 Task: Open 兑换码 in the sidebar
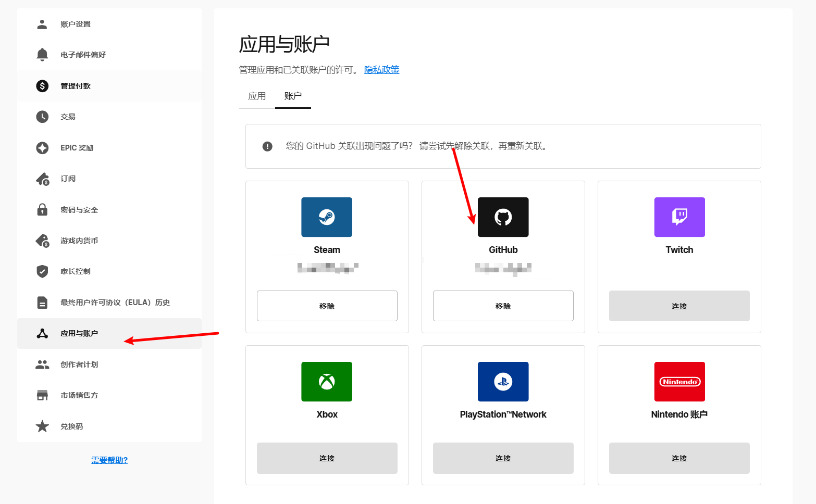109,426
